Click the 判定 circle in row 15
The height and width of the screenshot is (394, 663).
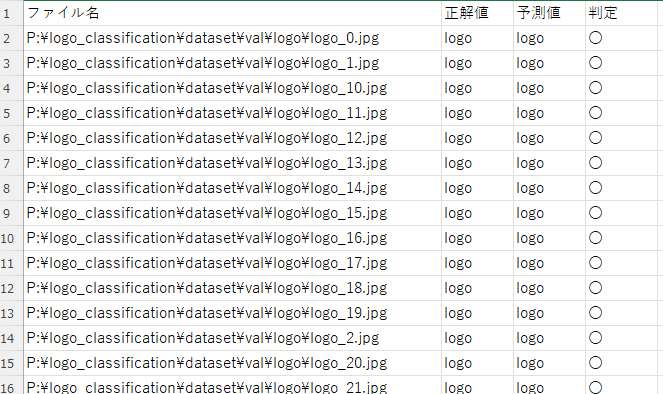[x=595, y=363]
